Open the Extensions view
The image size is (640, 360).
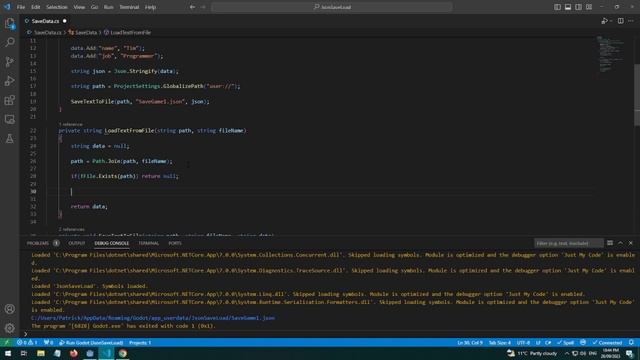tap(10, 100)
